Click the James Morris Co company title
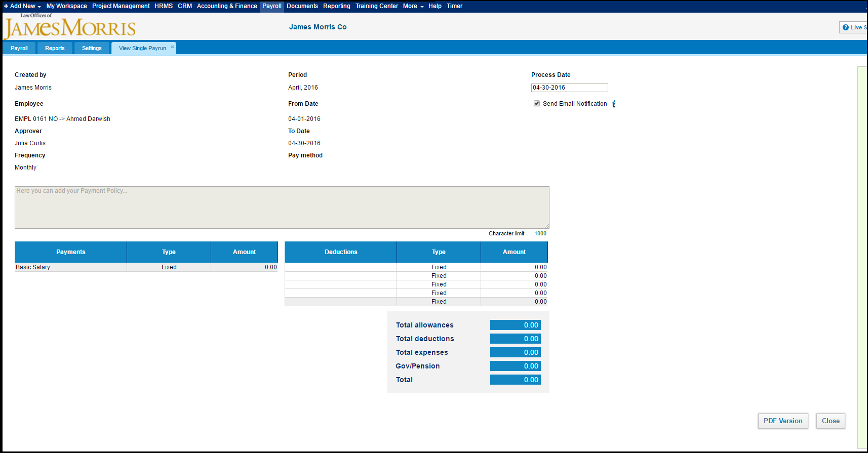This screenshot has height=453, width=868. (x=318, y=27)
